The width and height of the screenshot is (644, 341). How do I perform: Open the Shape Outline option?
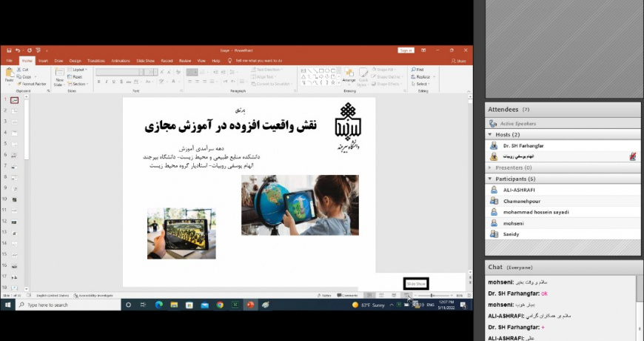(x=386, y=76)
